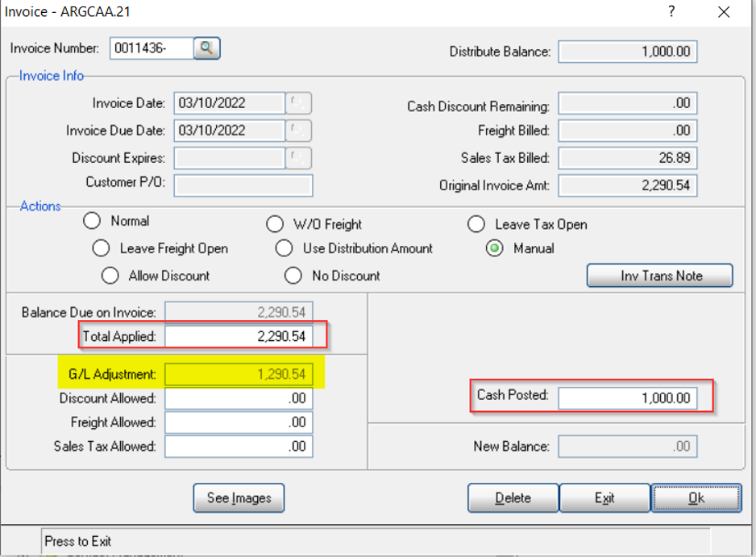Open the help question mark

[x=671, y=11]
